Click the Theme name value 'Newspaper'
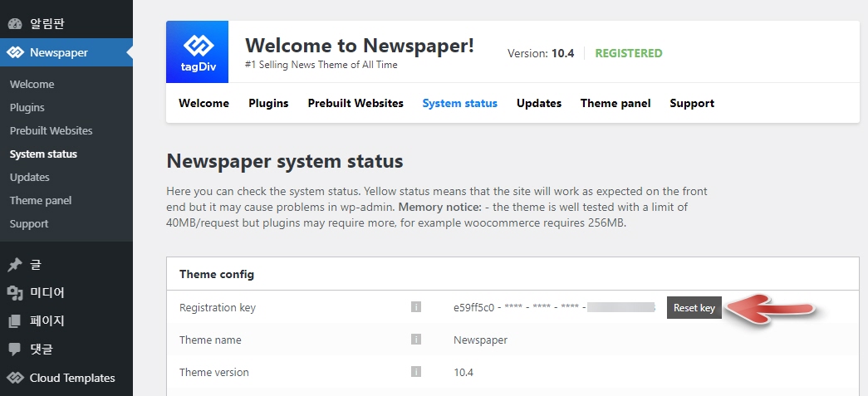Viewport: 868px width, 396px height. click(480, 340)
